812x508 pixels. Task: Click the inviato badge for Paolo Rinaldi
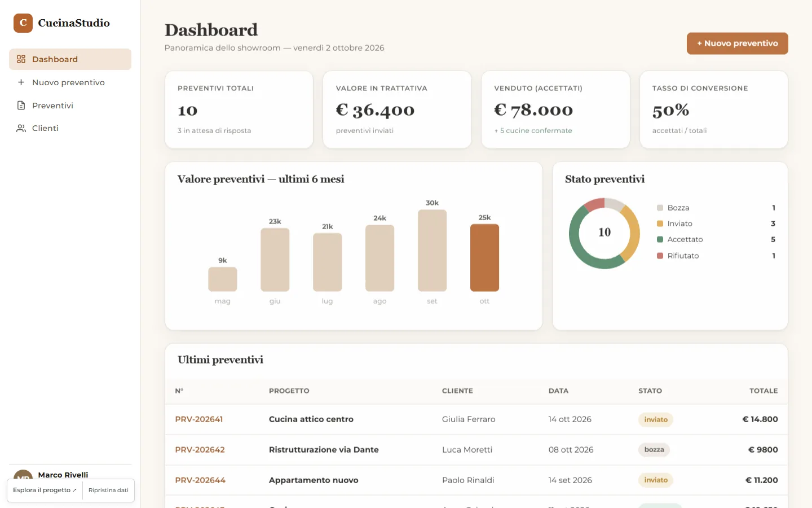point(656,480)
